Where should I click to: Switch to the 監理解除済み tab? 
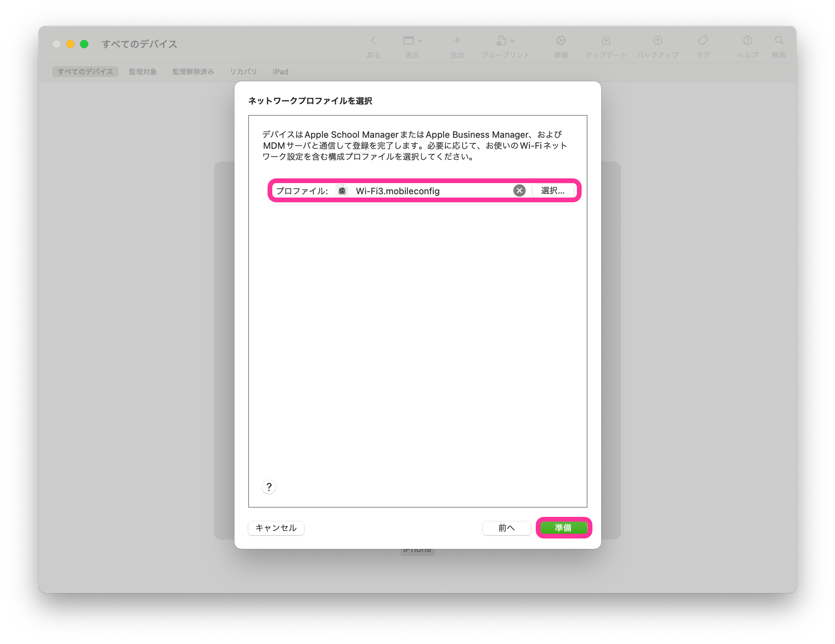point(193,72)
